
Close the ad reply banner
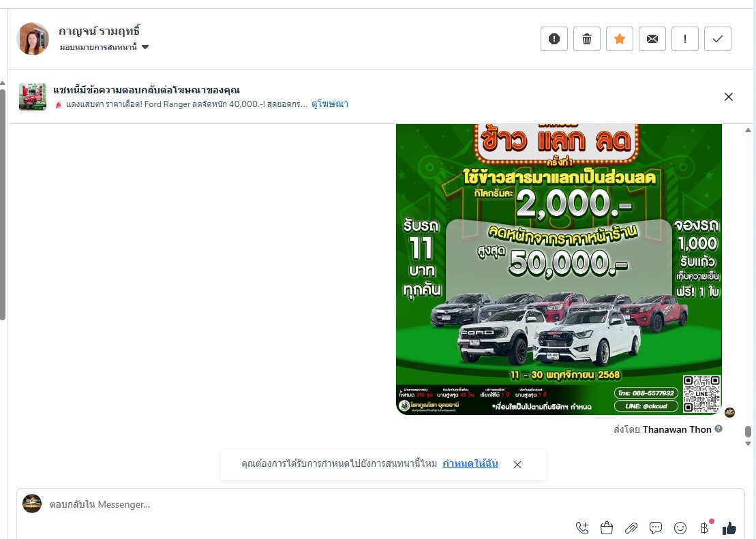coord(729,97)
